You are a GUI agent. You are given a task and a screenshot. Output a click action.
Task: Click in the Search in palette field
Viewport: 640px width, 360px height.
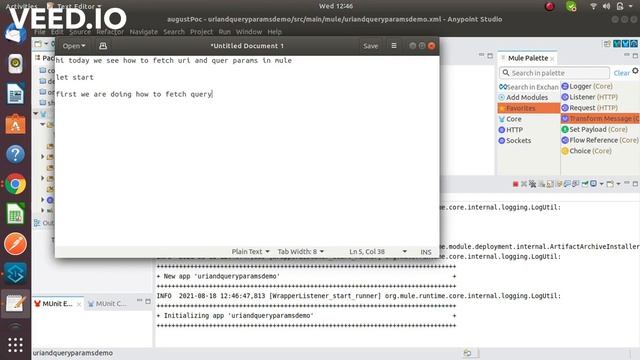554,73
